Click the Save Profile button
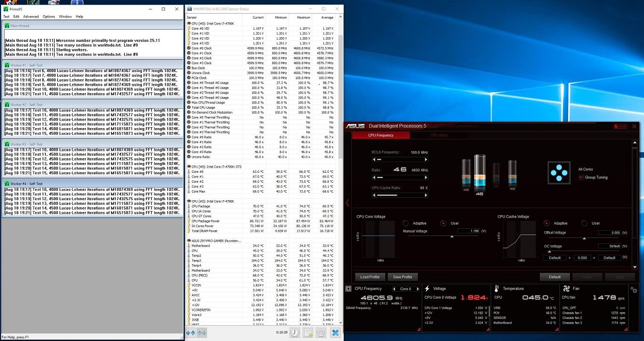This screenshot has height=341, width=644. pyautogui.click(x=403, y=277)
